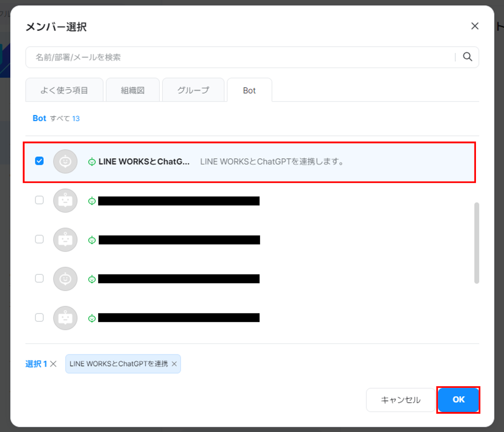Select the Bot tab

pyautogui.click(x=249, y=90)
